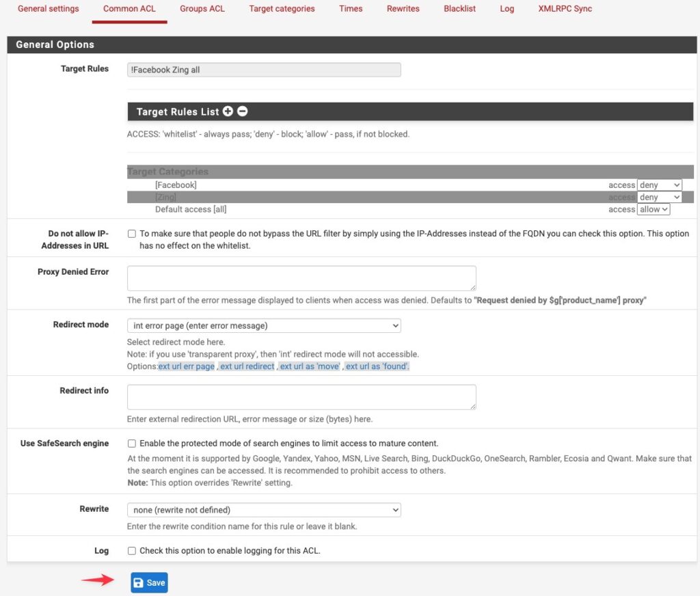Collapse the Target Rules List with minus icon

click(x=243, y=111)
